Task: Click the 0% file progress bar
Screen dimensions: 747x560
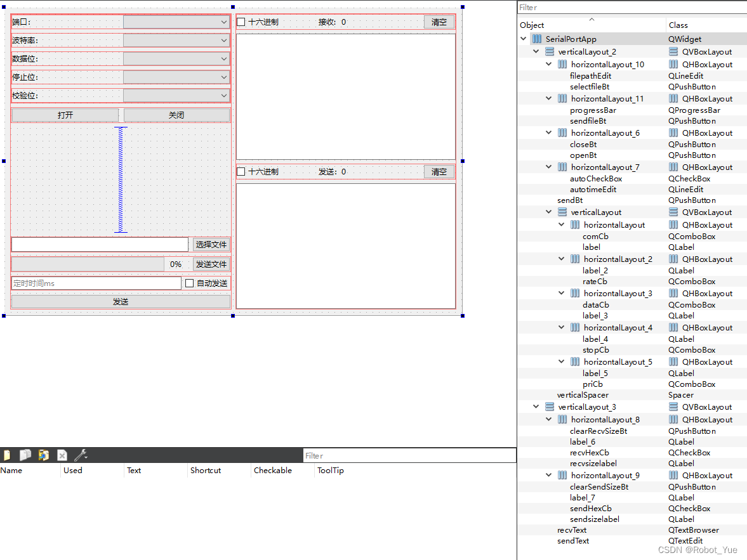Action: click(97, 264)
